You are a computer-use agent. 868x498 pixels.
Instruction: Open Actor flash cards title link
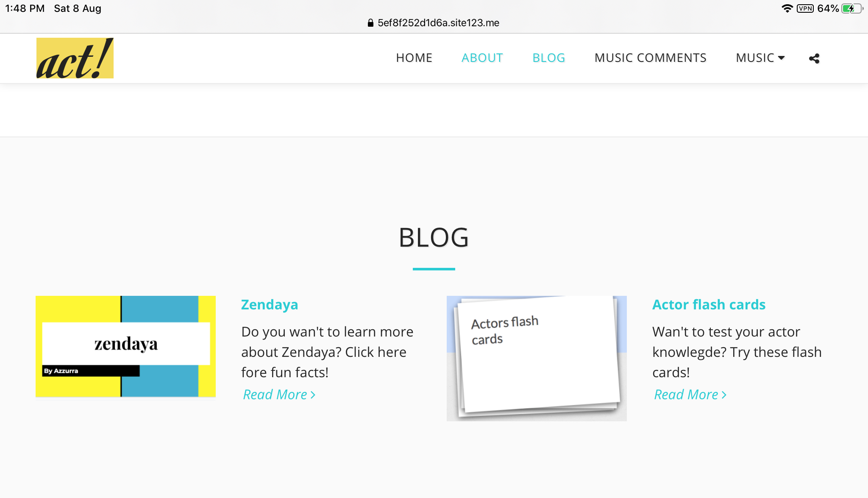(709, 305)
